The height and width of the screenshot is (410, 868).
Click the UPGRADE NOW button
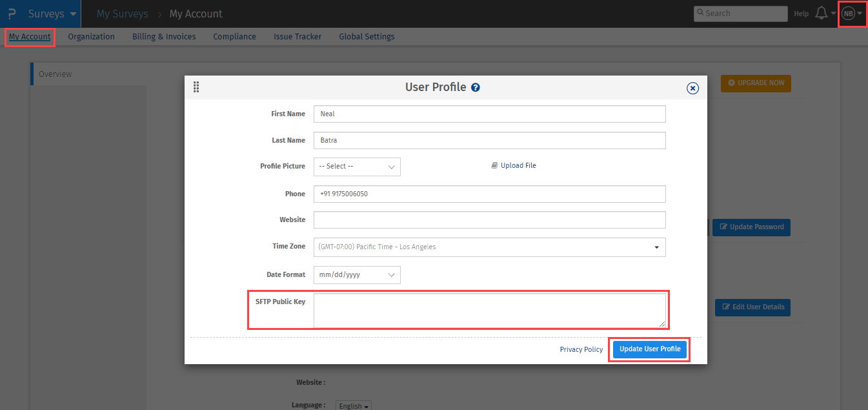(x=756, y=83)
